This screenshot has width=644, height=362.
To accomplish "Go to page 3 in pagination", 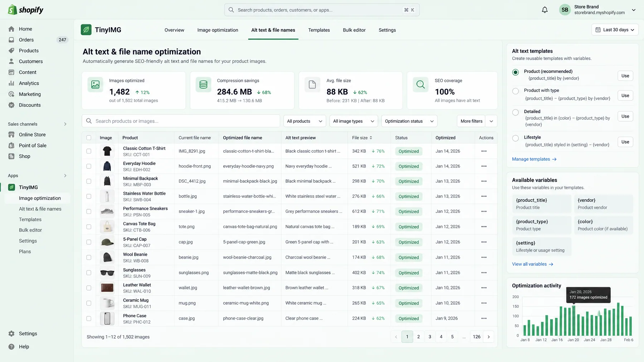I will coord(430,337).
